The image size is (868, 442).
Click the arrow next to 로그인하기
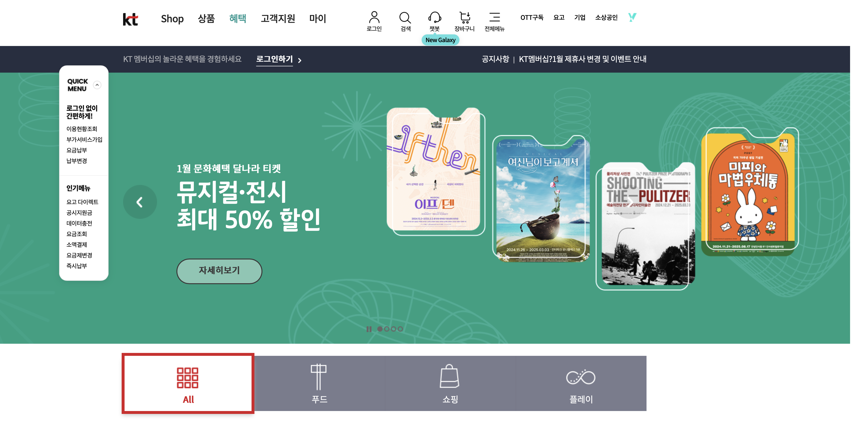(300, 60)
